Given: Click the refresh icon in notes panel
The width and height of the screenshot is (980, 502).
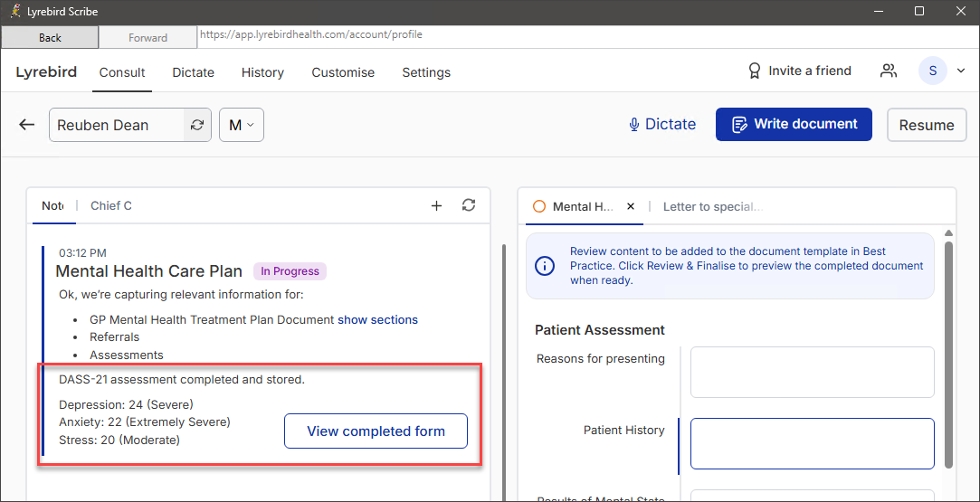Looking at the screenshot, I should (x=469, y=204).
